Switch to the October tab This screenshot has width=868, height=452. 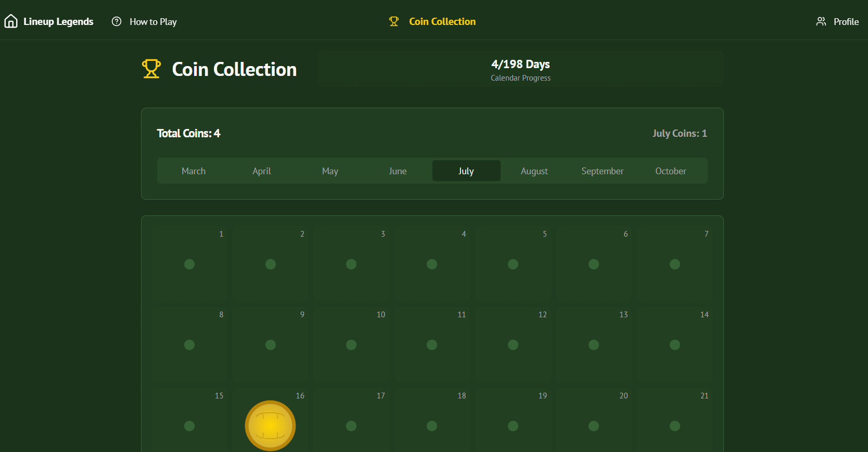[670, 171]
